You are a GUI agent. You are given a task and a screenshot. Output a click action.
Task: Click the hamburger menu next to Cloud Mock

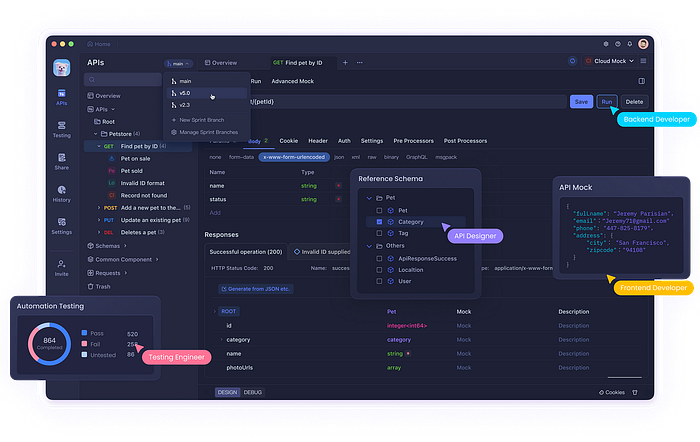click(643, 61)
